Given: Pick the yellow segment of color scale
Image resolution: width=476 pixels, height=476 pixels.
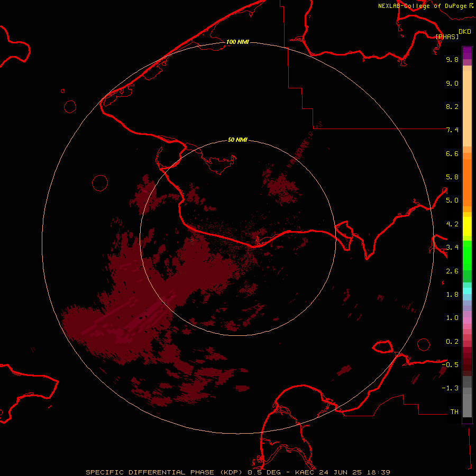Looking at the screenshot, I should pos(467,226).
